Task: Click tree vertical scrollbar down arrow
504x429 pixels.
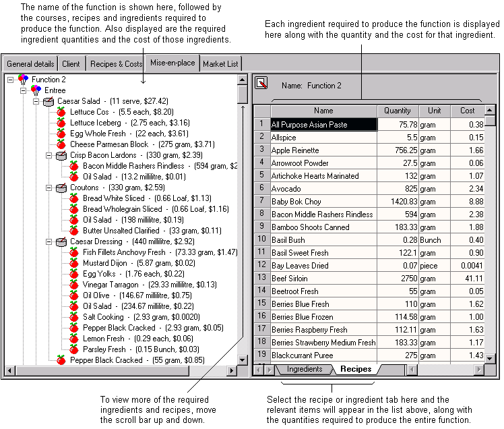Action: pyautogui.click(x=243, y=360)
